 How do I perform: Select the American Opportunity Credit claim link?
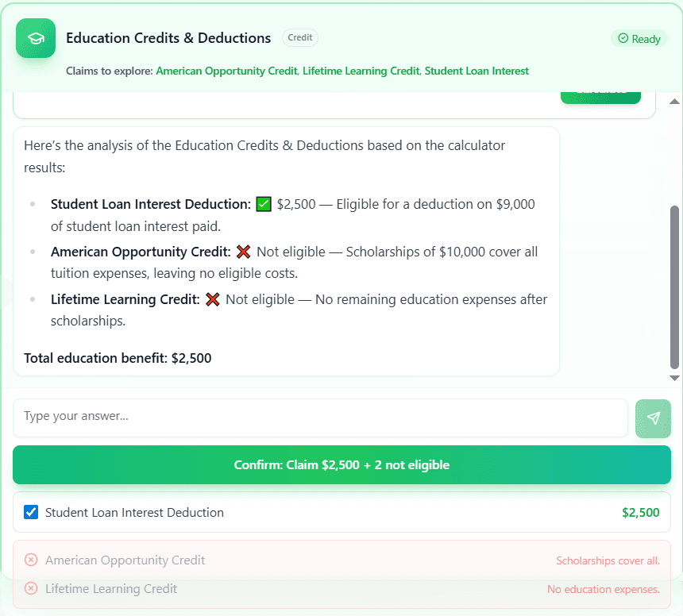(226, 71)
